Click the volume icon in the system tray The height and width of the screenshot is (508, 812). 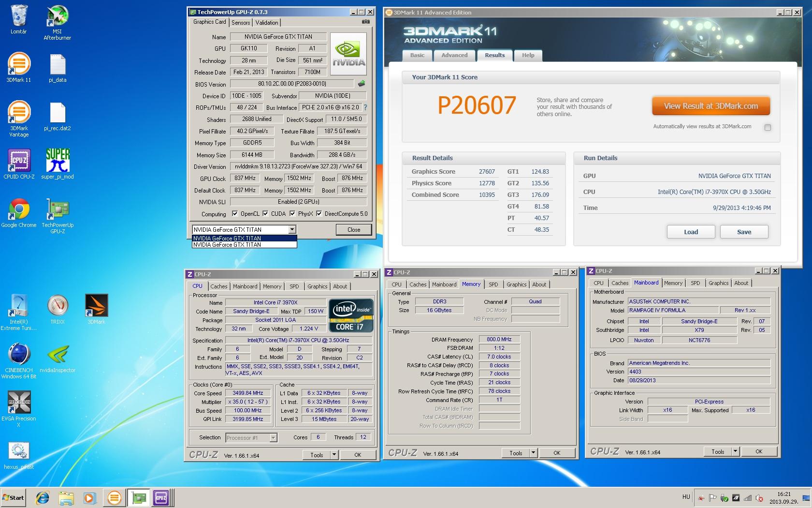[759, 498]
